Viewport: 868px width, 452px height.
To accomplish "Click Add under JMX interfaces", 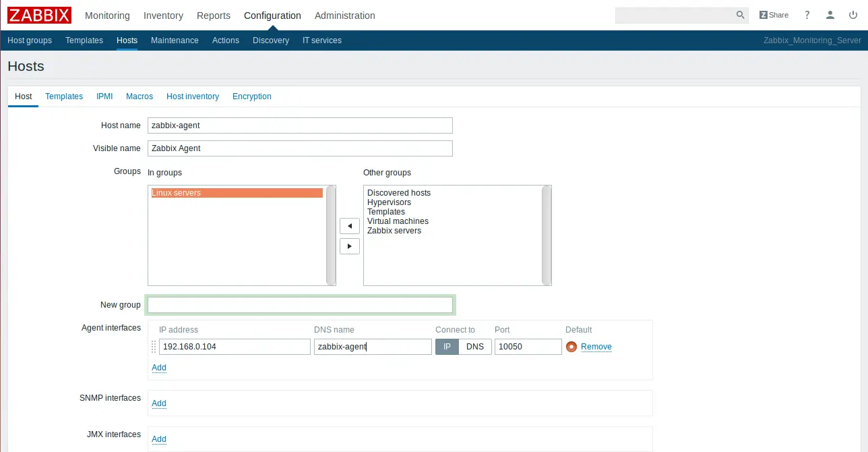I will pos(159,439).
